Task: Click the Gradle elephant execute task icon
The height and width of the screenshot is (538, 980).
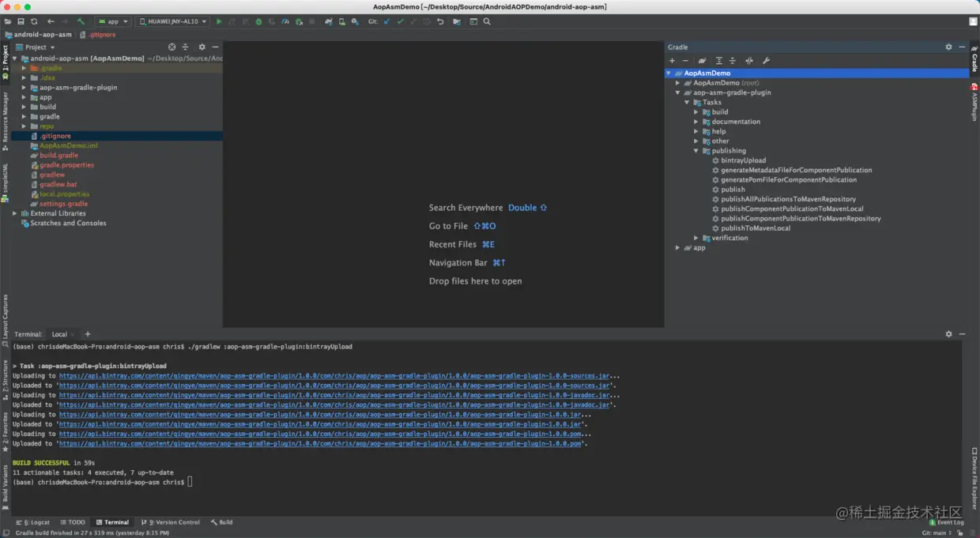Action: pyautogui.click(x=702, y=61)
